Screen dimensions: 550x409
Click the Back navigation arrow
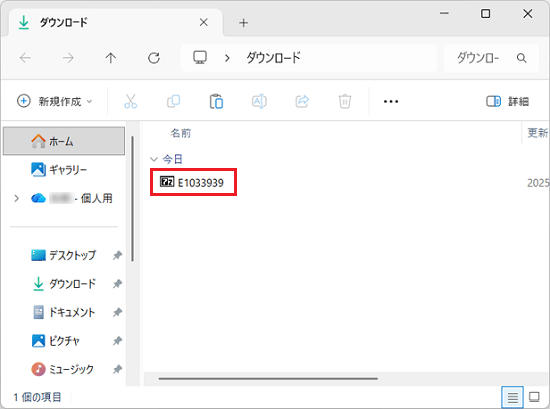click(x=25, y=58)
